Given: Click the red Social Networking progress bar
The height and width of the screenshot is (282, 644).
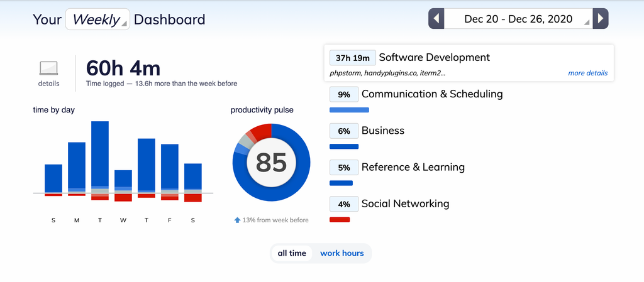Looking at the screenshot, I should pyautogui.click(x=340, y=220).
